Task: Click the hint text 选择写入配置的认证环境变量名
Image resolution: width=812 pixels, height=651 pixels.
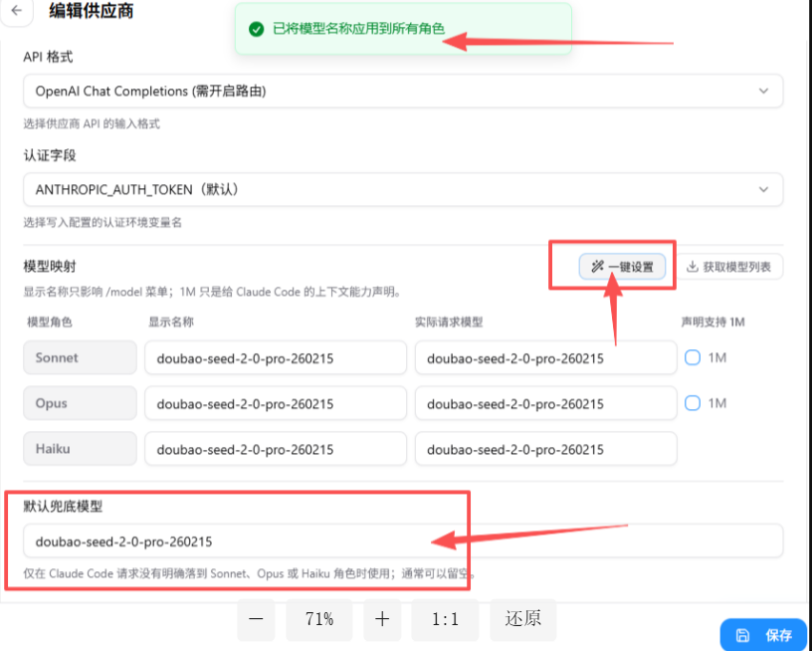Action: click(102, 223)
